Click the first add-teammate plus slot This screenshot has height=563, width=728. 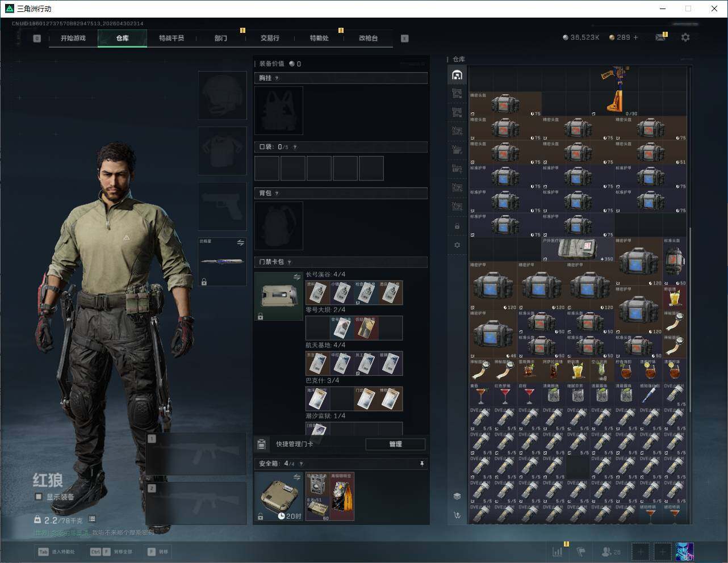pyautogui.click(x=641, y=552)
